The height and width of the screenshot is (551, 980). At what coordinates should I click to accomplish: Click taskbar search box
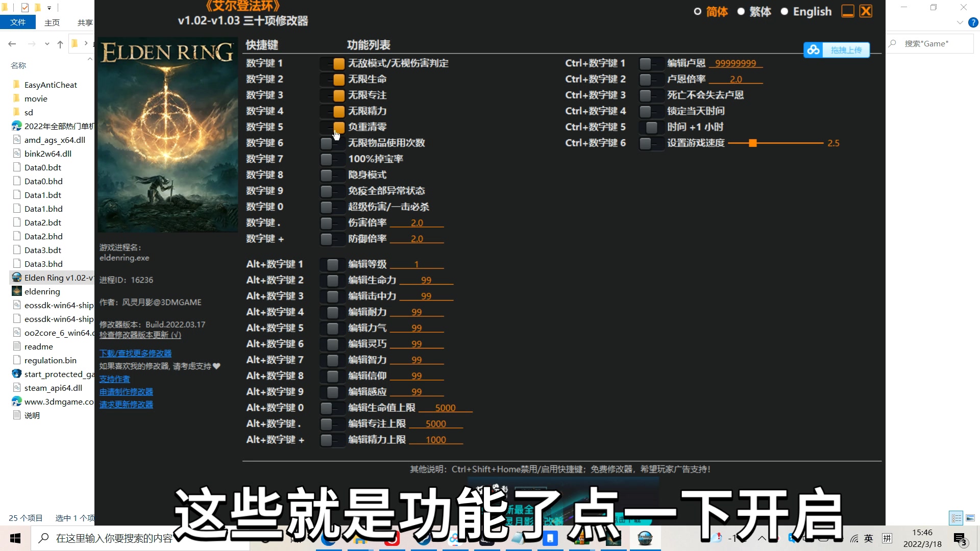[x=140, y=538]
